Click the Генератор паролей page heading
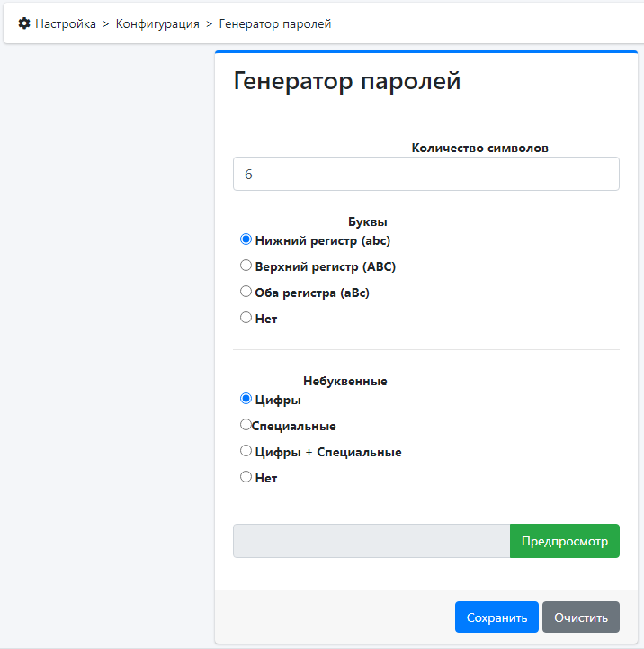This screenshot has width=644, height=649. tap(347, 81)
